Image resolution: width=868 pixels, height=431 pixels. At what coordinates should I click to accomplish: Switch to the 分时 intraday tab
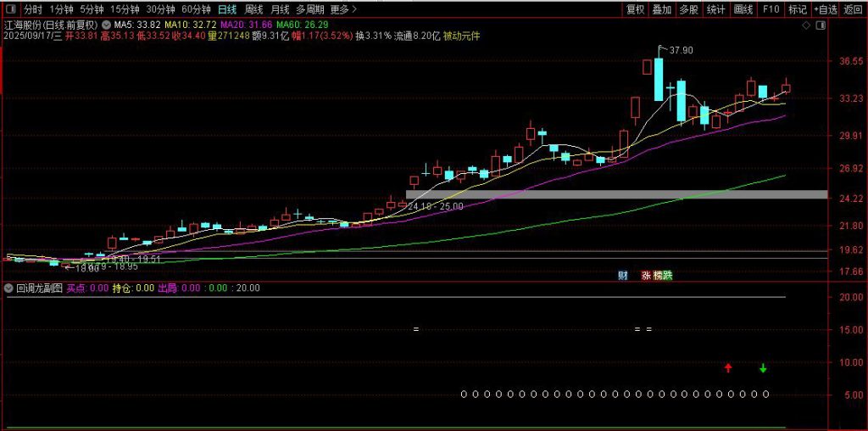(x=32, y=9)
